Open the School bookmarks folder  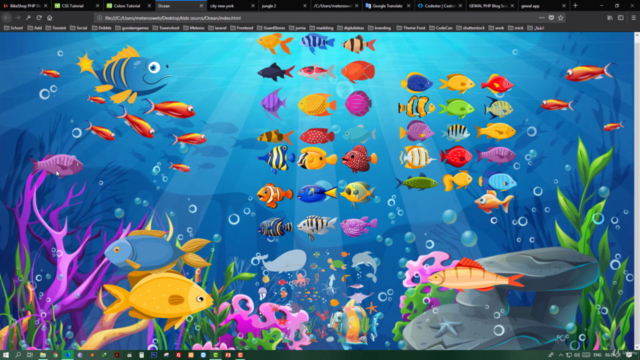pyautogui.click(x=13, y=28)
